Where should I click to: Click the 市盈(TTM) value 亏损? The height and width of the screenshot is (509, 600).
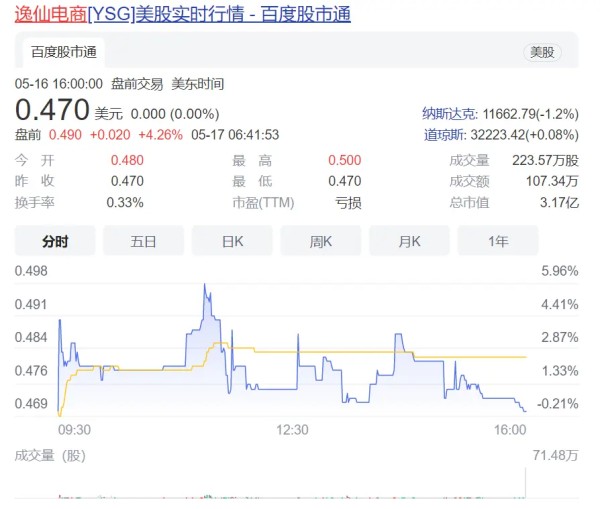click(x=348, y=202)
